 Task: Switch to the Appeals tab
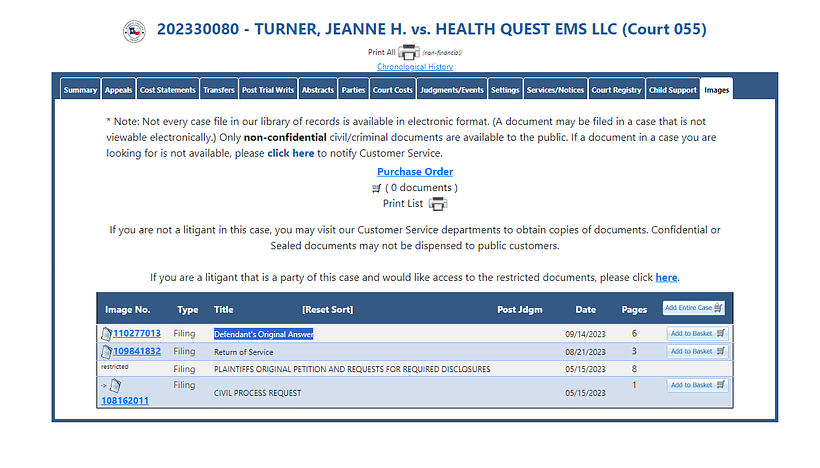[118, 90]
